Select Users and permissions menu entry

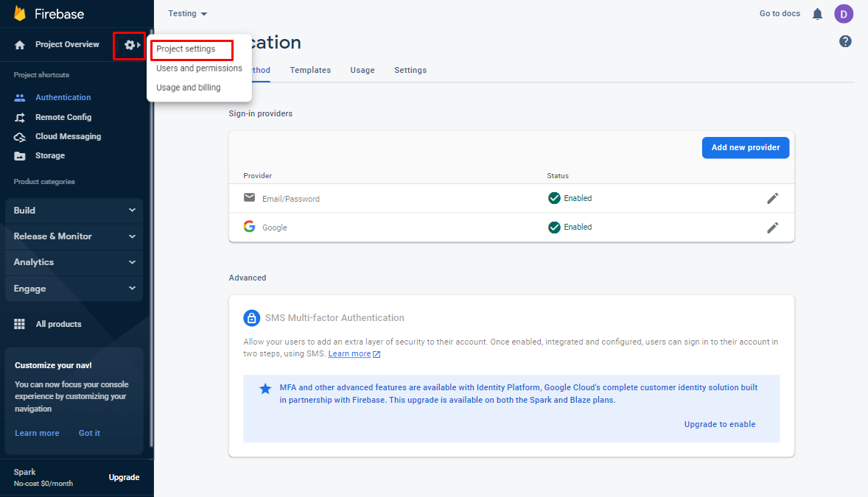pyautogui.click(x=199, y=68)
